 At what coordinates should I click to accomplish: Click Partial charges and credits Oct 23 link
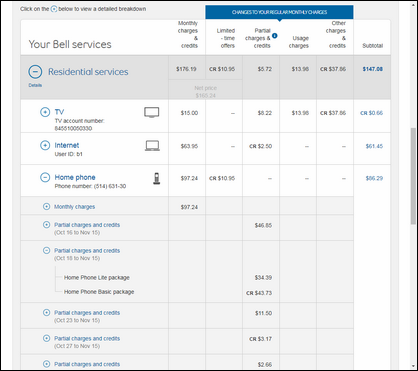87,313
